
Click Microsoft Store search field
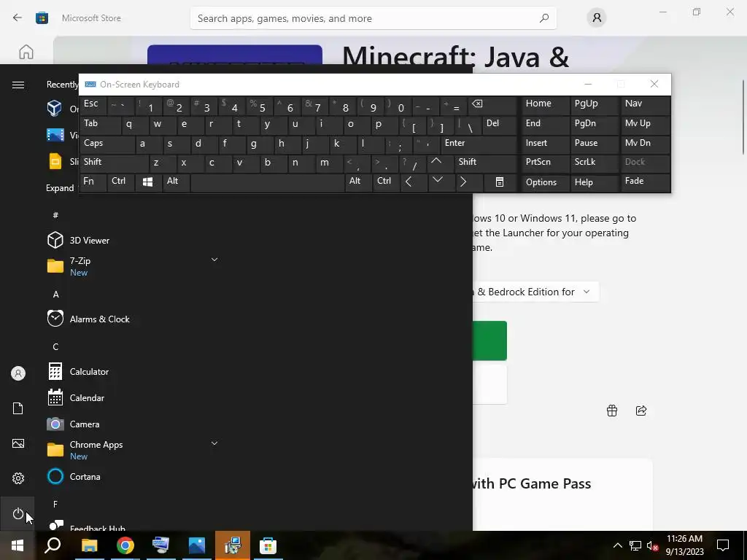373,18
